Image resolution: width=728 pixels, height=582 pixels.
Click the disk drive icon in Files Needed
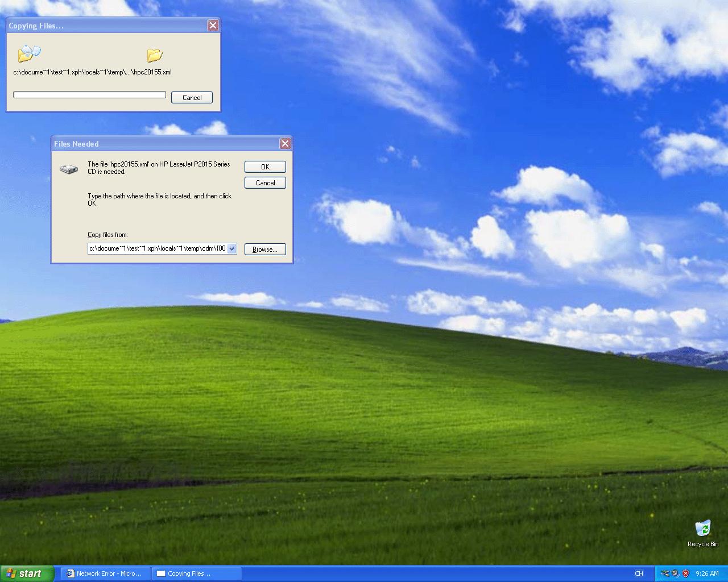[69, 169]
